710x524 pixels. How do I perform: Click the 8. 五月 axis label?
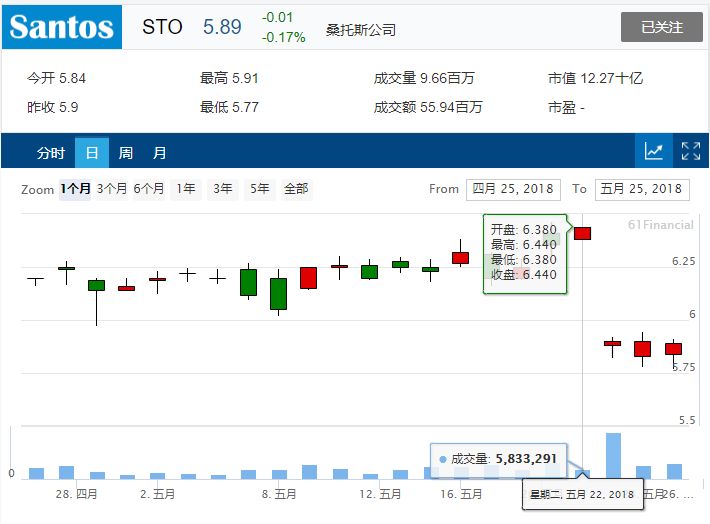point(279,494)
